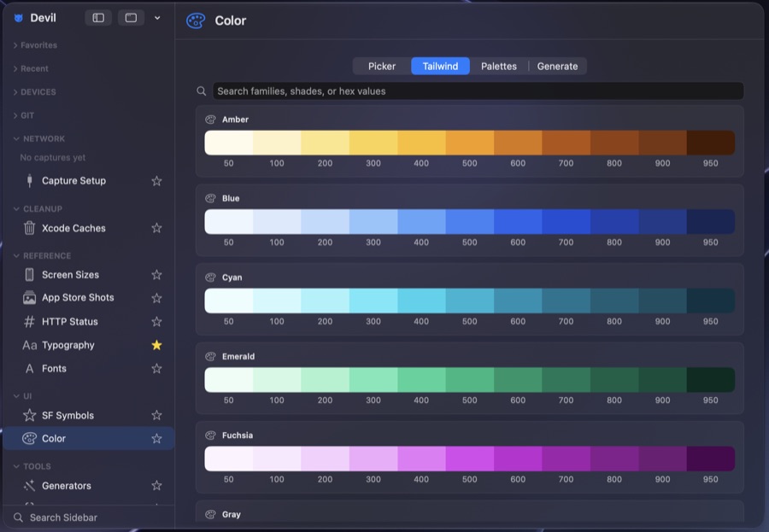Open the Typography reference item
The width and height of the screenshot is (769, 532).
click(x=89, y=345)
